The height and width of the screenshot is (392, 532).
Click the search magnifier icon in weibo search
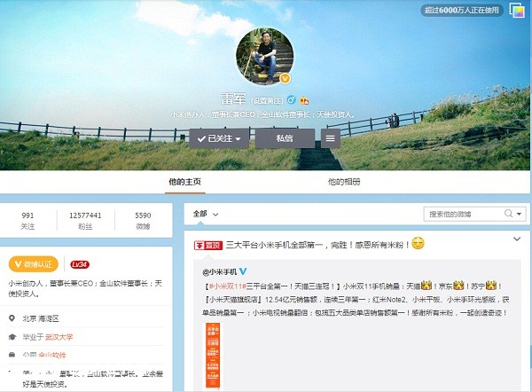point(508,214)
